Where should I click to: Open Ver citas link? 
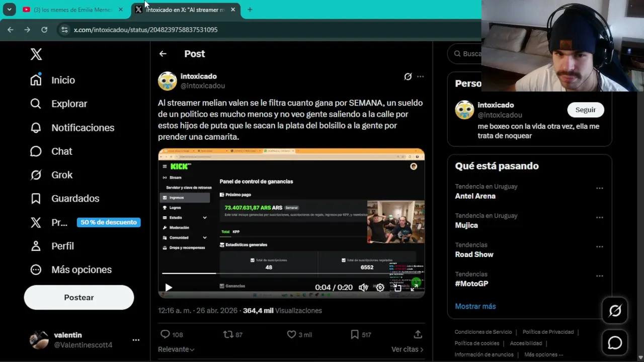408,349
